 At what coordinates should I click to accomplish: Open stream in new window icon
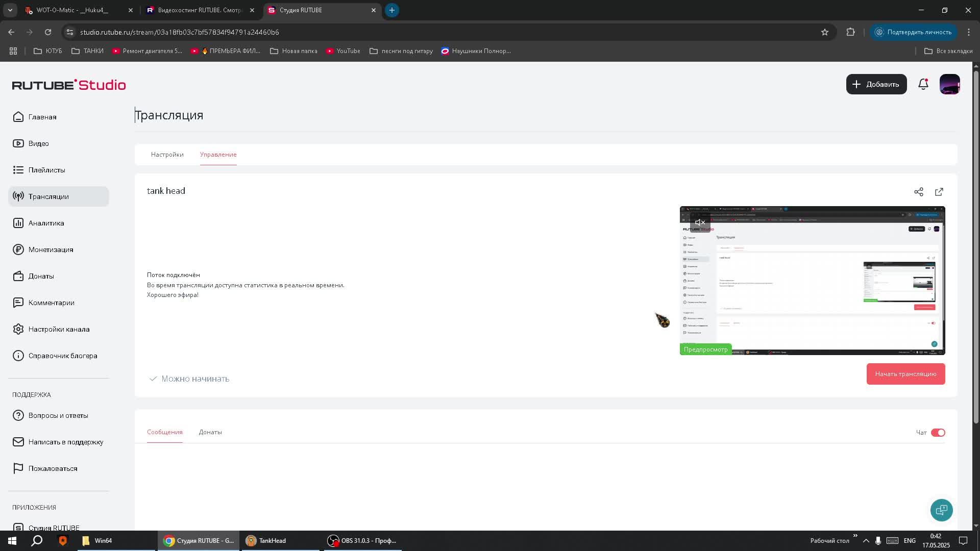[x=939, y=192]
